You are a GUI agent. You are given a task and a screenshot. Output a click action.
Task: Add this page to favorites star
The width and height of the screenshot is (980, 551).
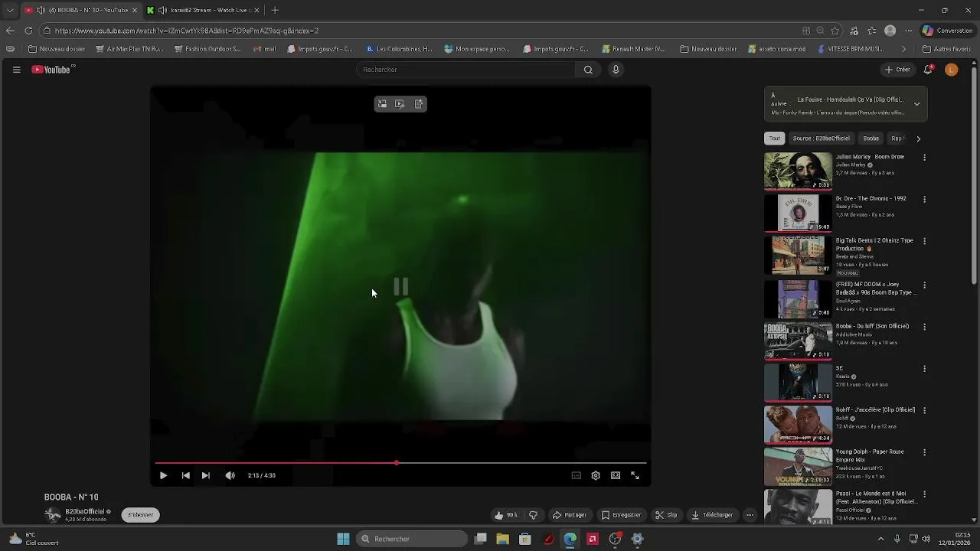tap(835, 31)
